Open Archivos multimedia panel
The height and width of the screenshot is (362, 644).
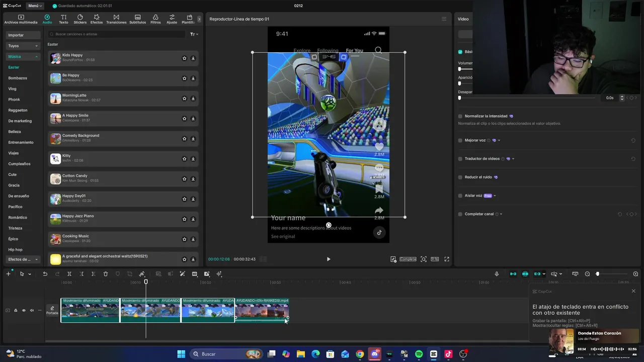coord(21,19)
